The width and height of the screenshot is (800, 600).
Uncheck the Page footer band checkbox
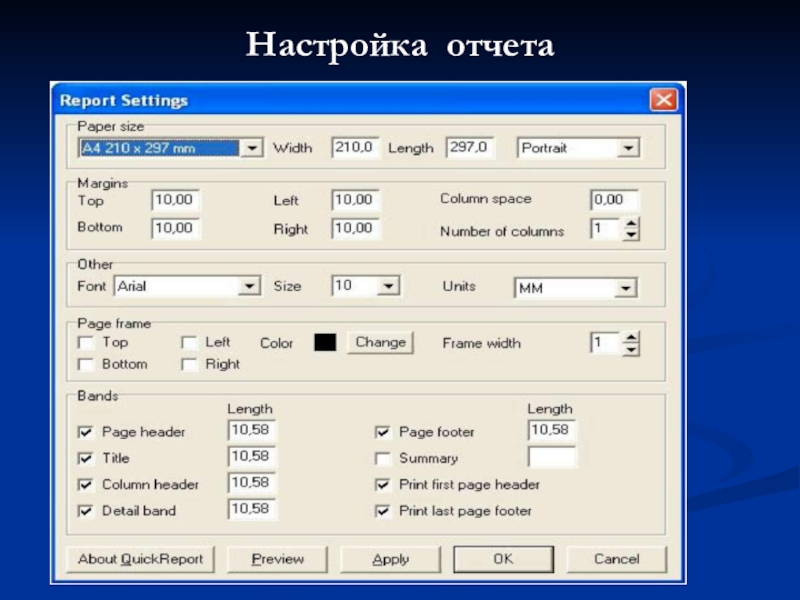383,432
